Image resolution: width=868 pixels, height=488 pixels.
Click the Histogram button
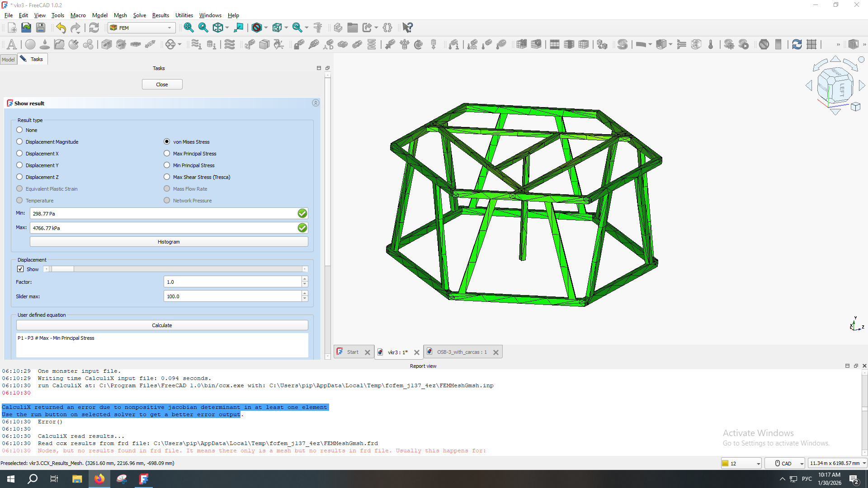[169, 242]
